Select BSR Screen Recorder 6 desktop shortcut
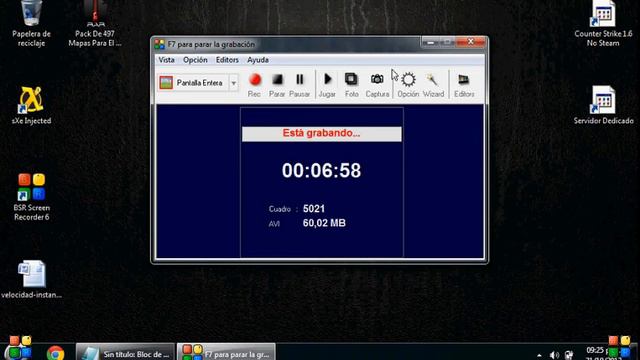The height and width of the screenshot is (360, 640). [31, 198]
